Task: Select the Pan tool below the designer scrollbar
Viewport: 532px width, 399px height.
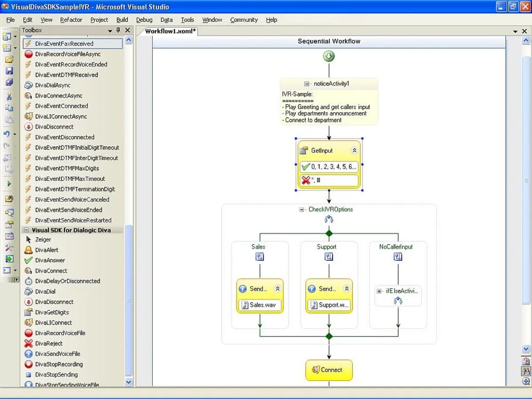Action: (x=526, y=381)
